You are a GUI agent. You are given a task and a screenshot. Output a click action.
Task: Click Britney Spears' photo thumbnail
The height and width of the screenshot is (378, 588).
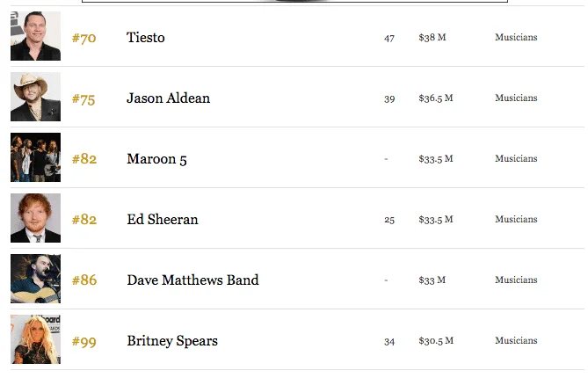pos(35,339)
